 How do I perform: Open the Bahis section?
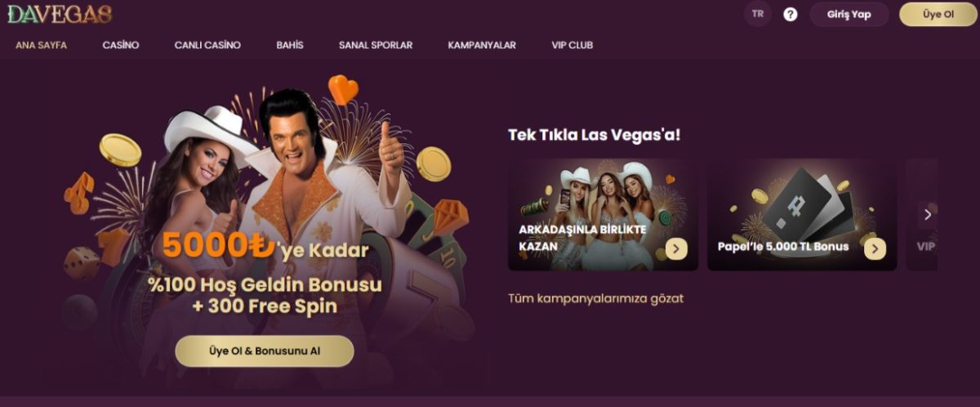coord(290,45)
